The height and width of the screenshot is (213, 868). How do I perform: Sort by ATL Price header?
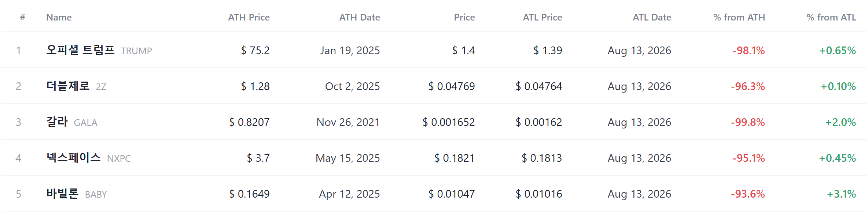point(542,17)
